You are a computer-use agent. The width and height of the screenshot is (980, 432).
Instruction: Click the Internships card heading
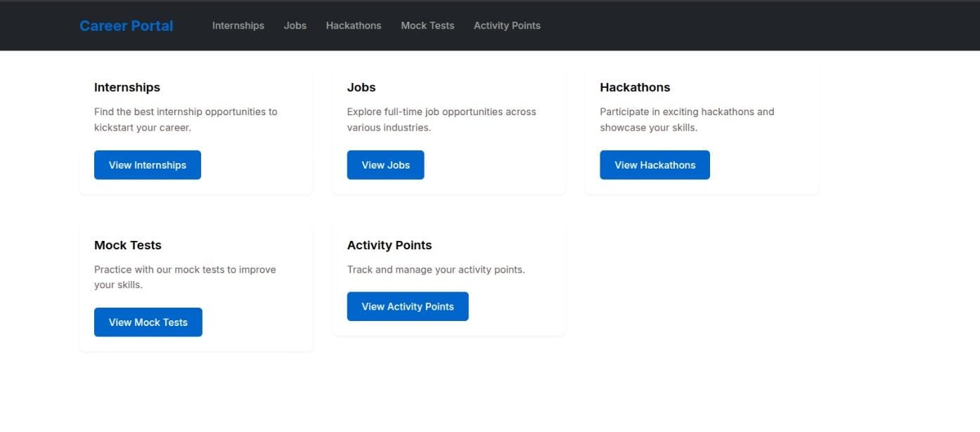click(127, 88)
